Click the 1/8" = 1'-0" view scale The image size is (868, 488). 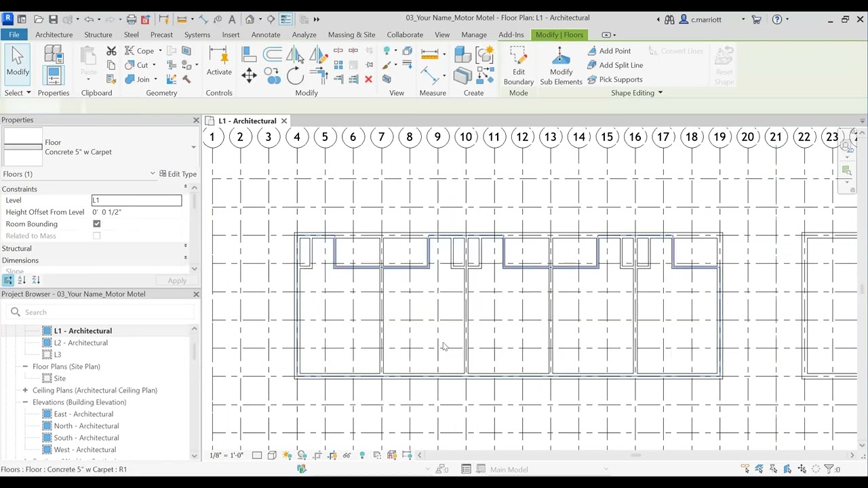[x=226, y=455]
